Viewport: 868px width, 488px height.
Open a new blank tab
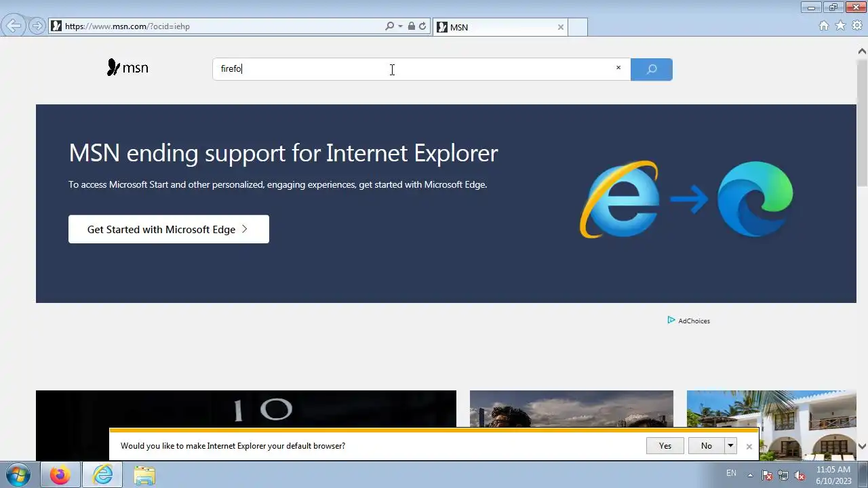coord(577,27)
